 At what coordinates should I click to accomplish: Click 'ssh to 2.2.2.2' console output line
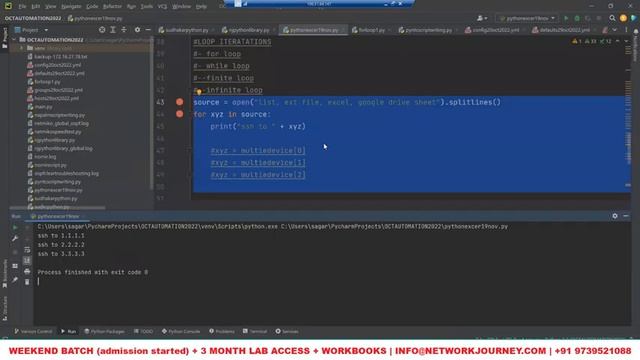pos(61,244)
